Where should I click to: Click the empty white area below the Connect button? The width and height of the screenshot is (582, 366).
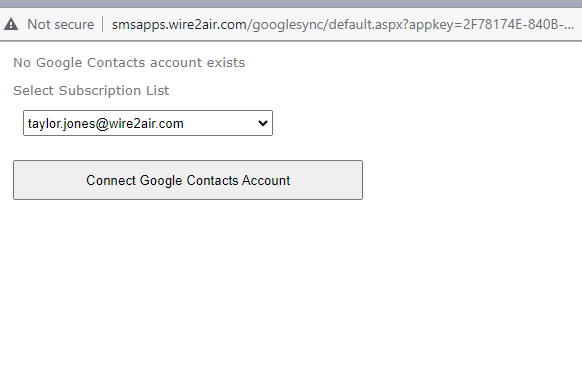[291, 282]
